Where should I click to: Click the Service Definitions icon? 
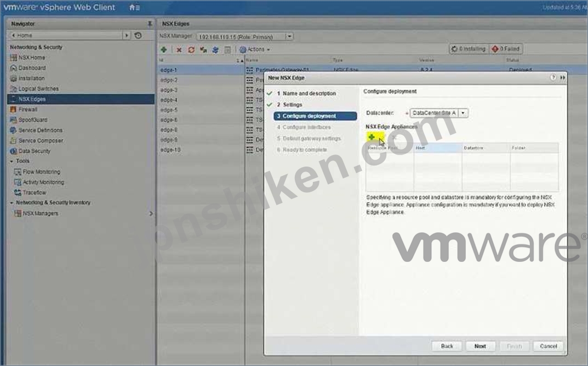click(14, 130)
